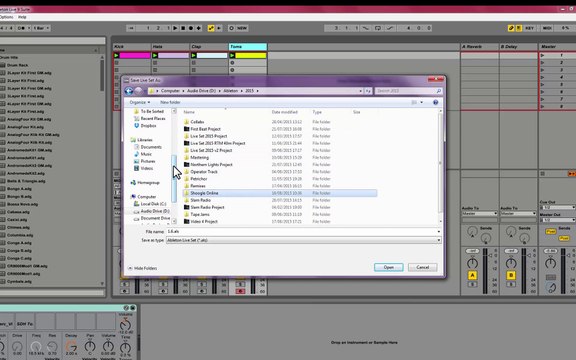
Task: Launch Master scene 3
Action: pos(543,70)
